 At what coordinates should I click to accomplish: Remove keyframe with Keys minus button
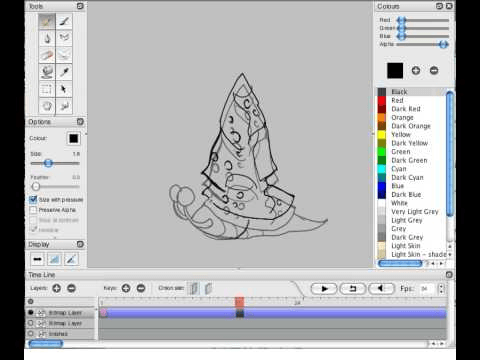click(141, 288)
